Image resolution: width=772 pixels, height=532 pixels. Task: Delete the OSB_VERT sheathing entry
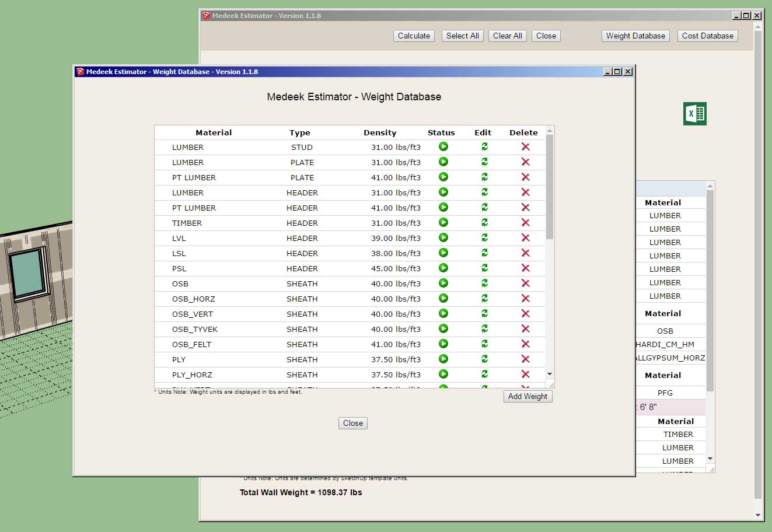[525, 314]
